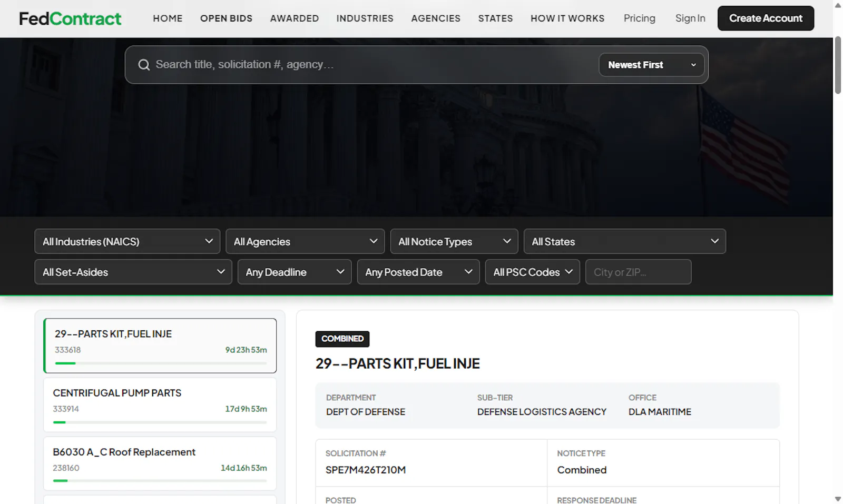
Task: Click the scrollbar down arrow
Action: pyautogui.click(x=838, y=499)
